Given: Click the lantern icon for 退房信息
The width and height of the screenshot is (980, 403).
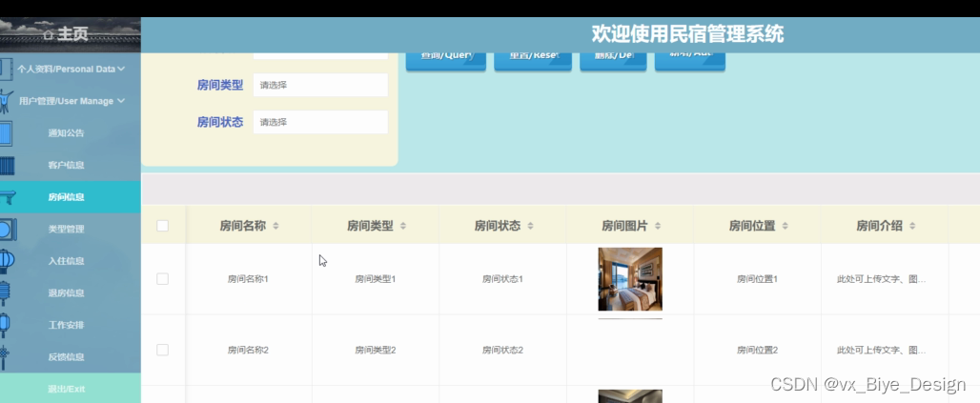Looking at the screenshot, I should [6, 293].
